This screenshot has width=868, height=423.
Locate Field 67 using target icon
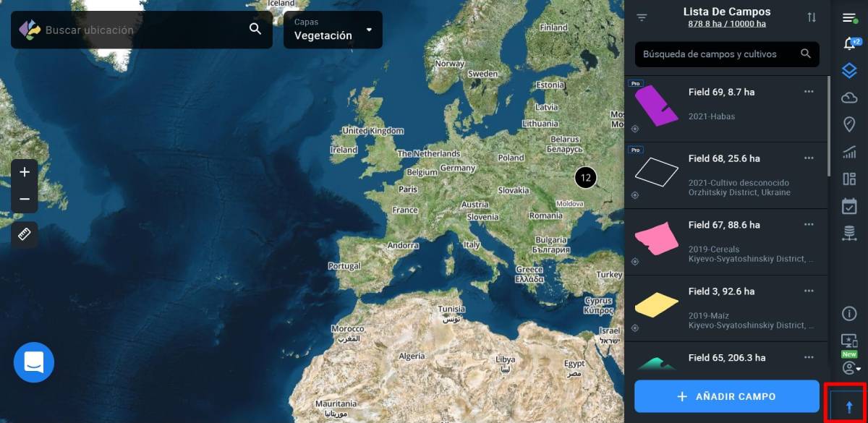(x=634, y=262)
